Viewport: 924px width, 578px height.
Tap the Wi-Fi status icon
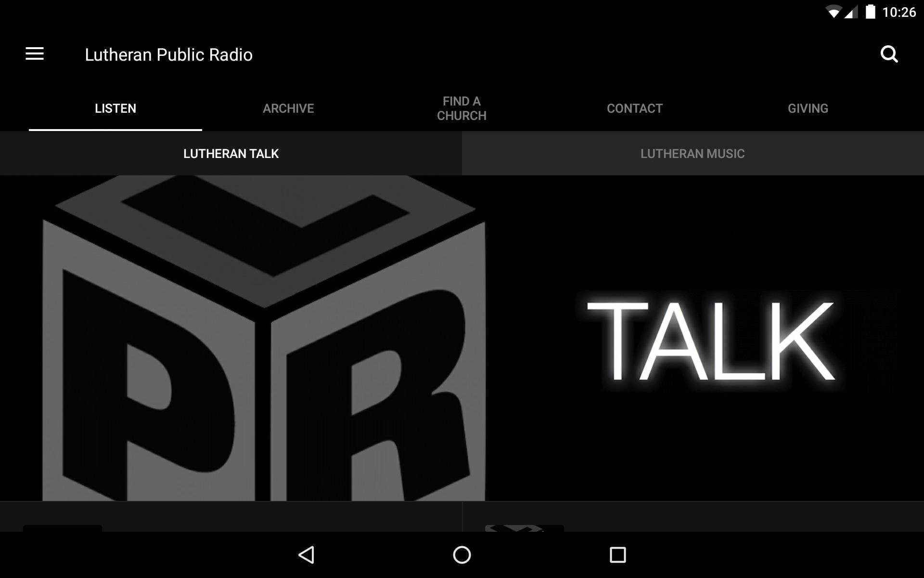pyautogui.click(x=833, y=12)
